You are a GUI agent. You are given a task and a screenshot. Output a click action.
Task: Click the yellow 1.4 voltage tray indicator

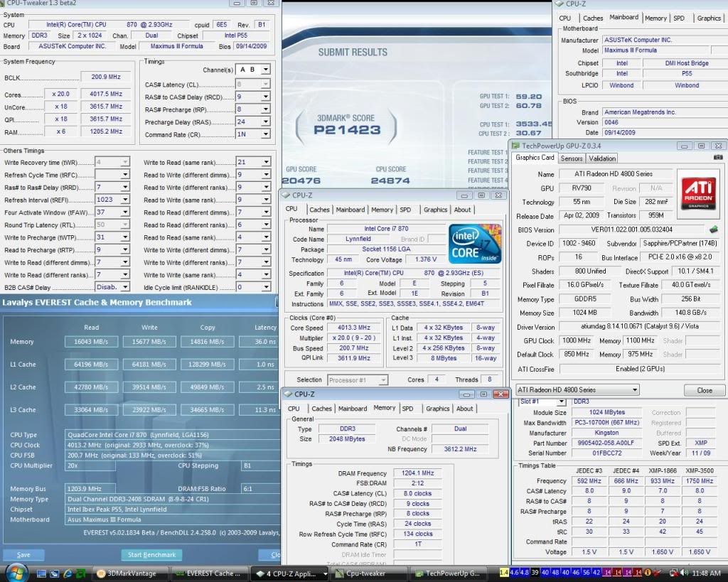coord(504,573)
